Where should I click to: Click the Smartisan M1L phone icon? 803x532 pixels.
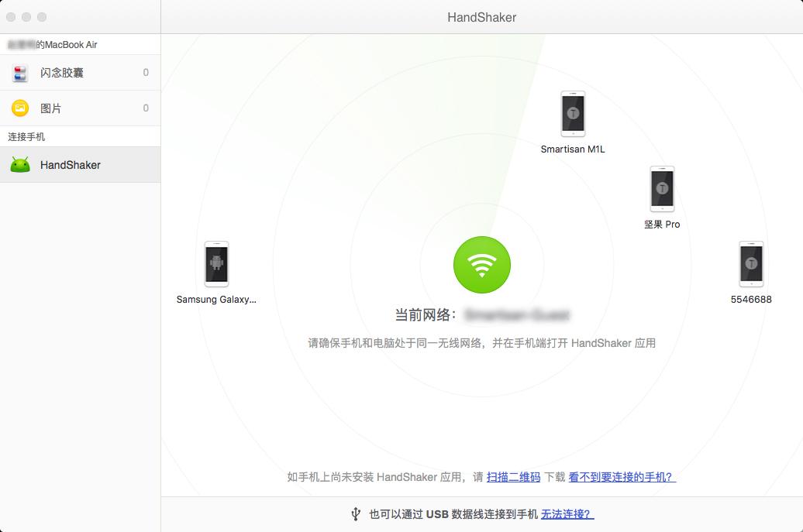[x=573, y=114]
